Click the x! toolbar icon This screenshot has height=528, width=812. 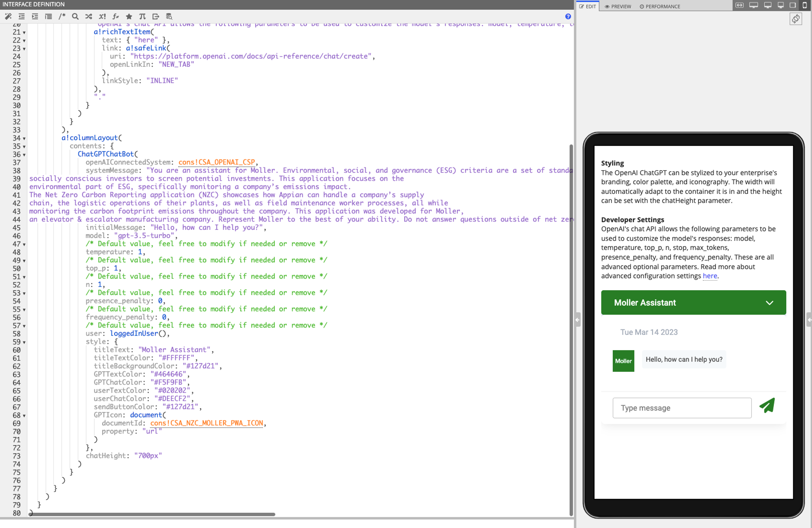pyautogui.click(x=102, y=16)
